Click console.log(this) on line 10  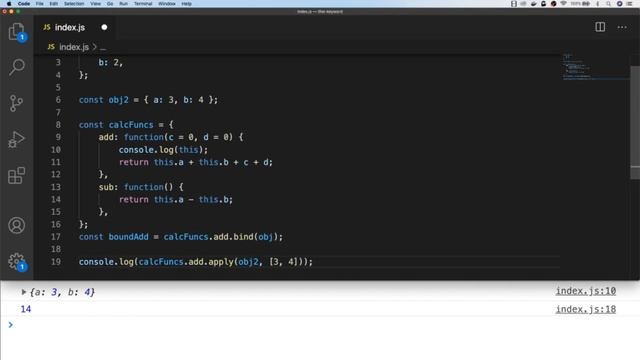(163, 150)
